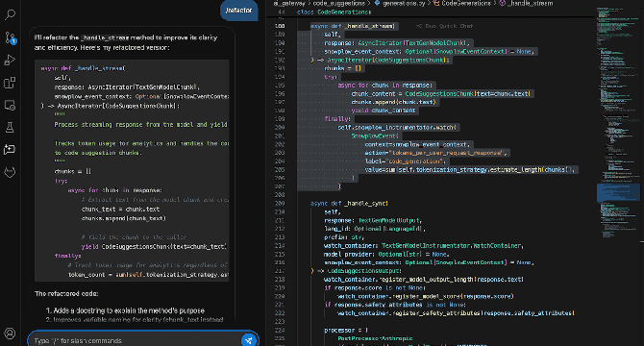Click 'chunks.append(chunk_text)' in chat code

[x=123, y=218]
